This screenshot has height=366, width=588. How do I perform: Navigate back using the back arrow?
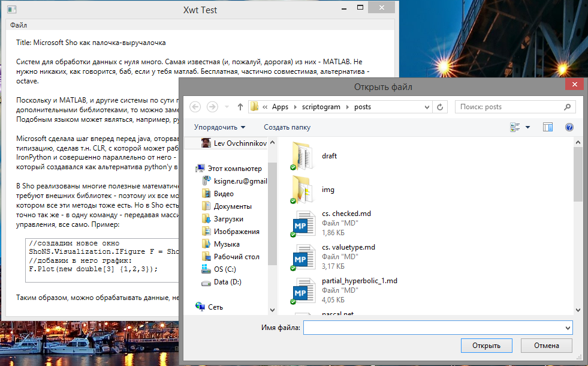coord(195,106)
